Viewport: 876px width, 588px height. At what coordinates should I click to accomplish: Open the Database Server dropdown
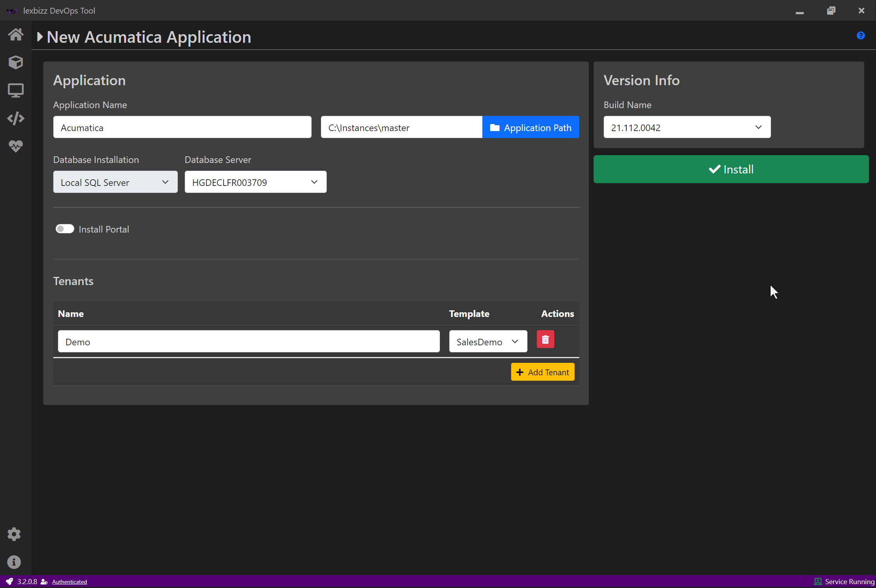[256, 182]
